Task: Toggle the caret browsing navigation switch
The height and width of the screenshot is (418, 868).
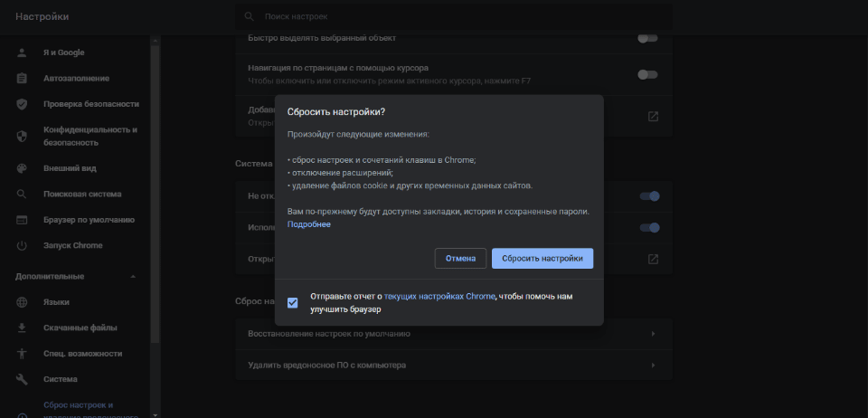Action: click(647, 74)
